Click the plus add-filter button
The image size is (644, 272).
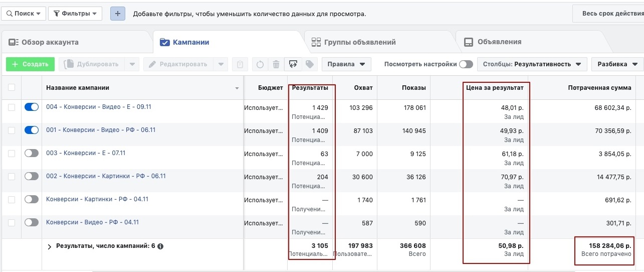click(118, 14)
